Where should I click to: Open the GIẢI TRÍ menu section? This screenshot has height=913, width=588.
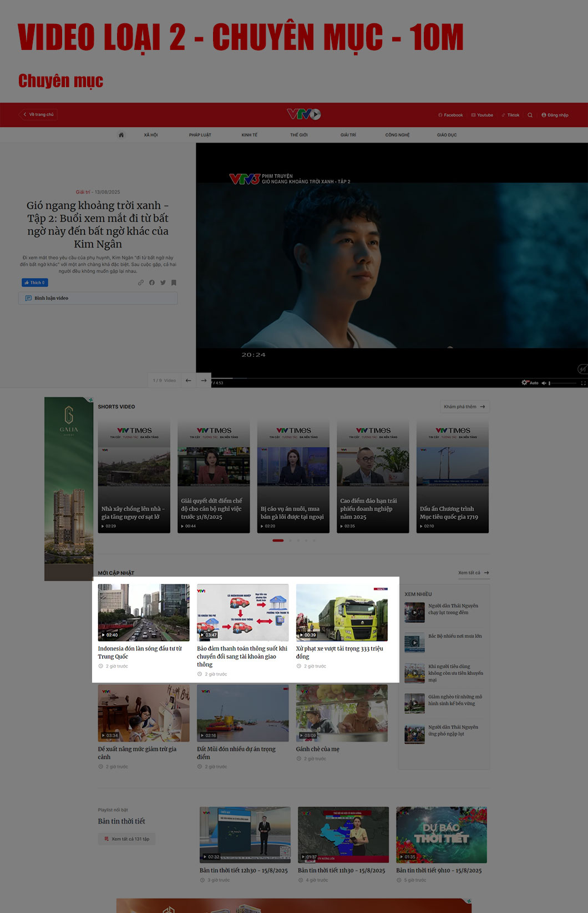[348, 135]
